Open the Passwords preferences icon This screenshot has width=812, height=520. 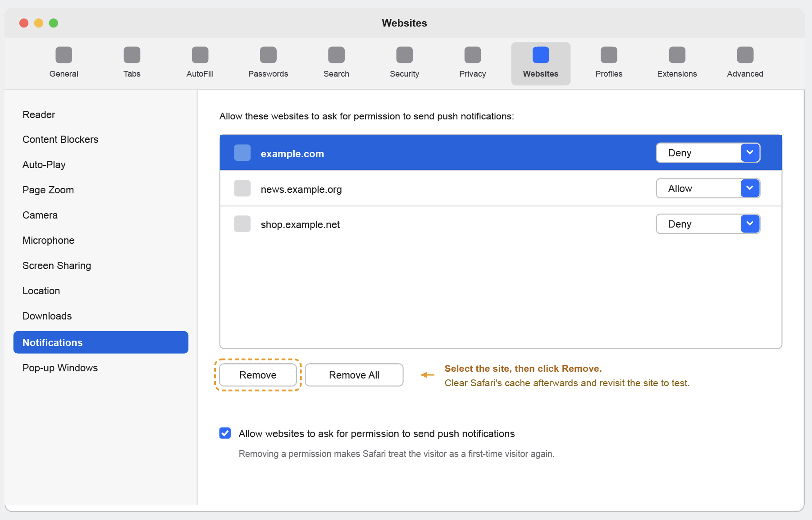pyautogui.click(x=268, y=55)
